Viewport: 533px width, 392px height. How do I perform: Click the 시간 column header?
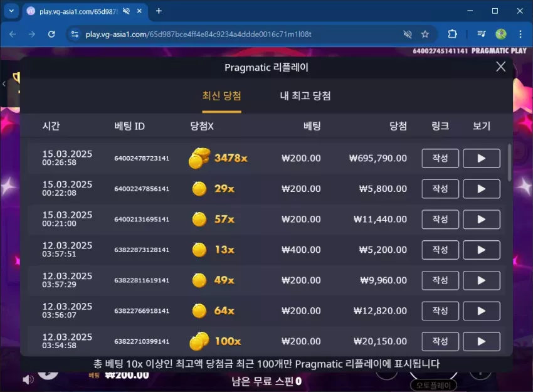click(x=51, y=126)
